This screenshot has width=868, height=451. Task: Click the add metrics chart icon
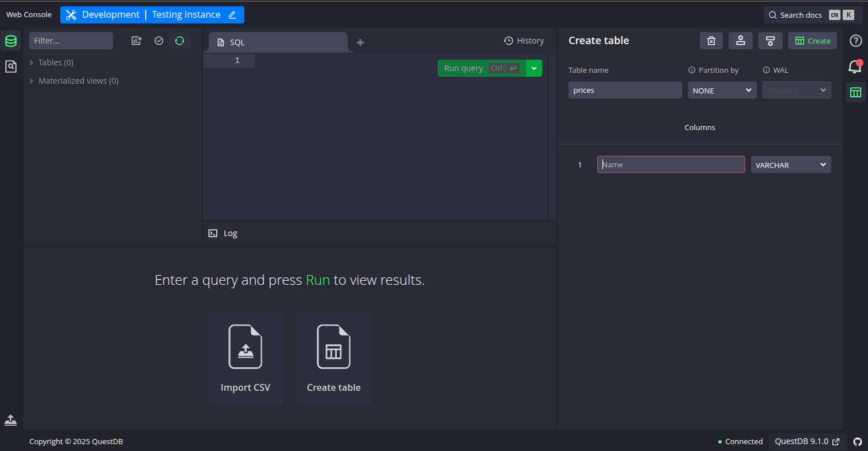[136, 41]
